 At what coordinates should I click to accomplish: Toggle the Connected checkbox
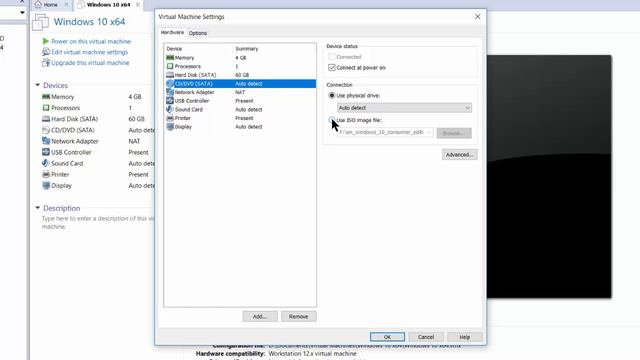click(332, 57)
